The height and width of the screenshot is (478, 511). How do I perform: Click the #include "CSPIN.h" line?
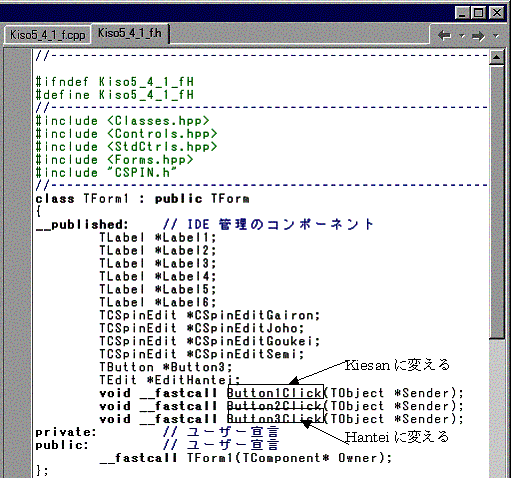[x=106, y=173]
